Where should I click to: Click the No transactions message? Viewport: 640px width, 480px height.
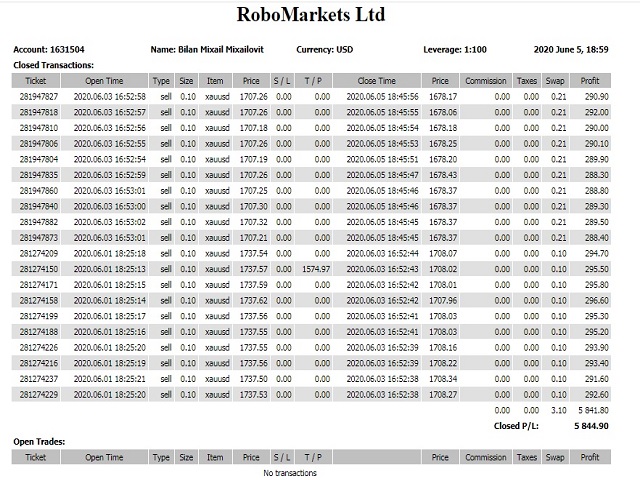tap(290, 473)
